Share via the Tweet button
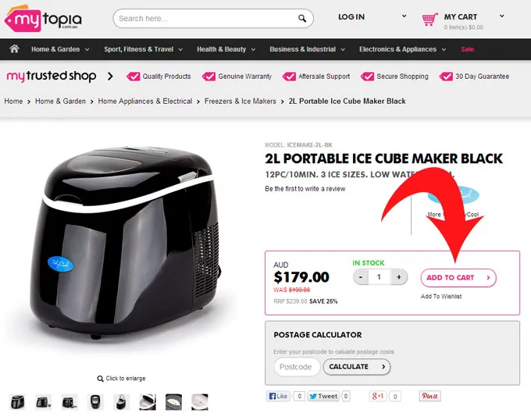 click(323, 396)
